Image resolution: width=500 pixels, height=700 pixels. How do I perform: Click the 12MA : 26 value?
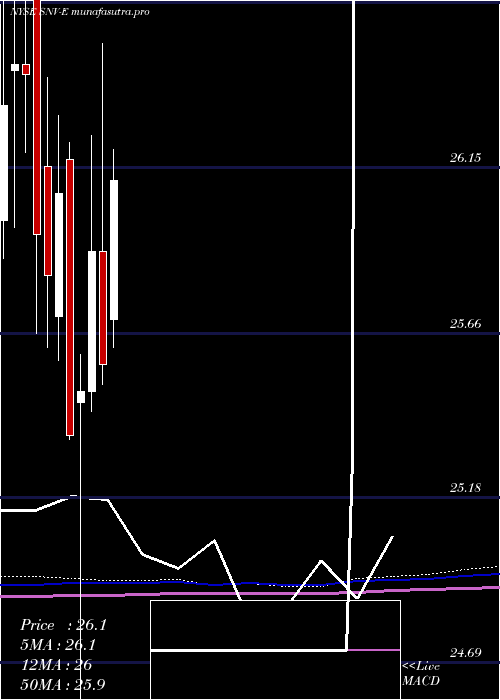pyautogui.click(x=56, y=665)
